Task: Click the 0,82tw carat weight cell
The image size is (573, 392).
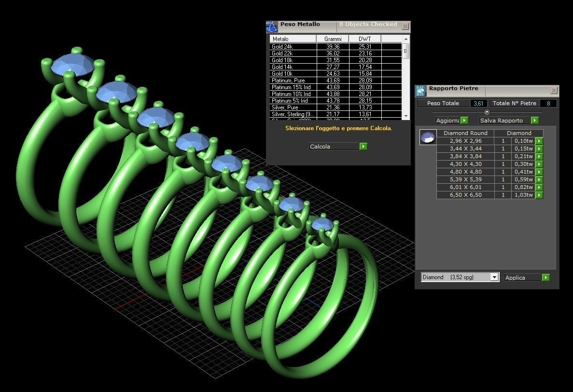Action: pyautogui.click(x=524, y=187)
